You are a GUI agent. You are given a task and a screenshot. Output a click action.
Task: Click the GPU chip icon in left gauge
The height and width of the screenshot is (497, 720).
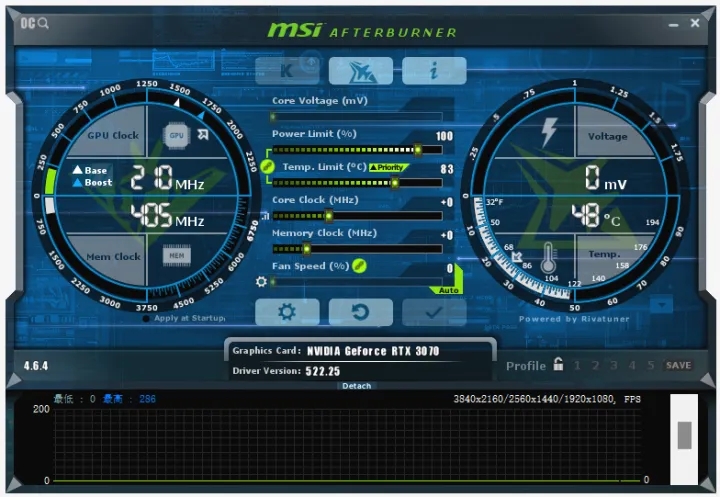click(177, 136)
